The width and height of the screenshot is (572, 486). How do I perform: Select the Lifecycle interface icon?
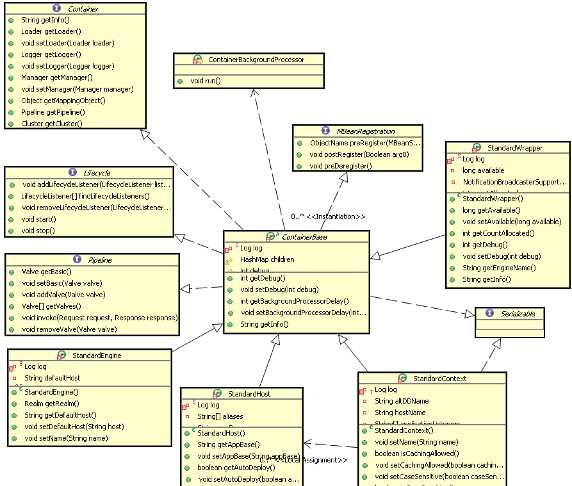72,172
